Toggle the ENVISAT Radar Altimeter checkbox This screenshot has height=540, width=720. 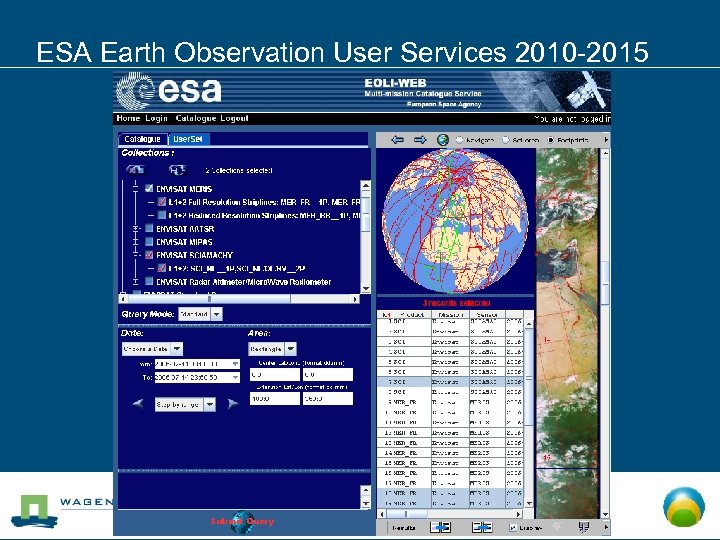point(149,281)
